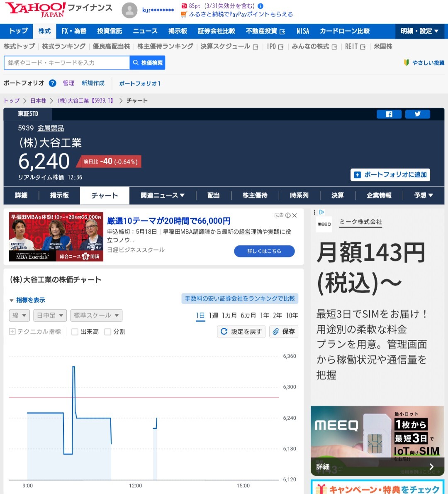
Task: Click the 株価検索 search button
Action: (147, 63)
